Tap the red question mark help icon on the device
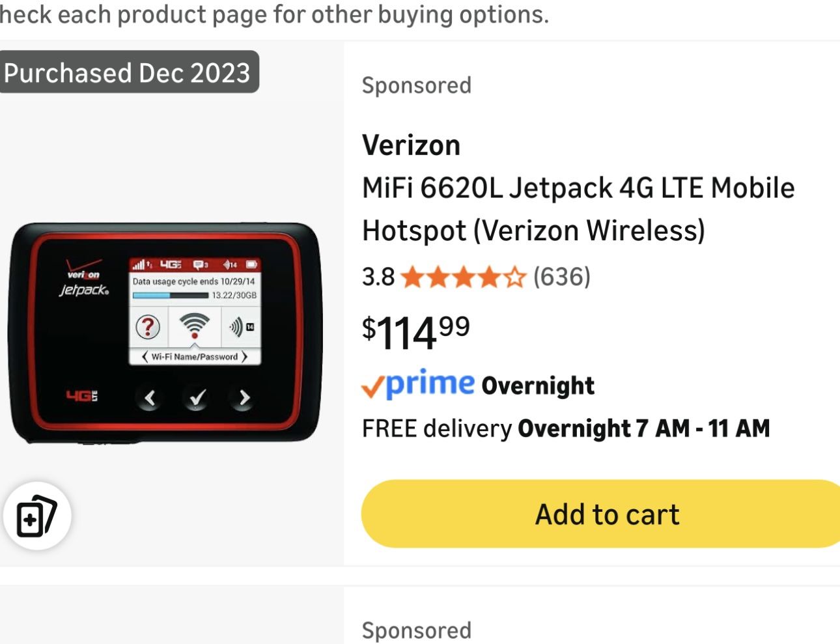Viewport: 840px width, 644px height. tap(148, 327)
